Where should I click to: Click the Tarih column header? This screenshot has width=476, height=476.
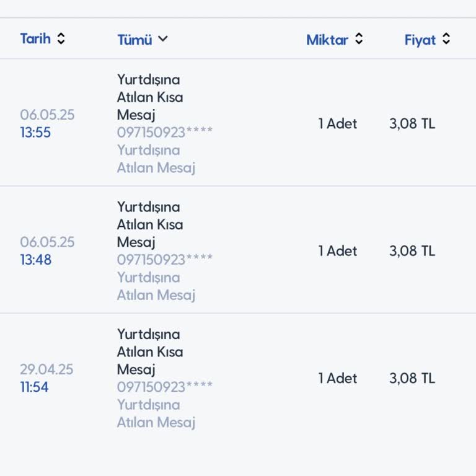pos(35,38)
